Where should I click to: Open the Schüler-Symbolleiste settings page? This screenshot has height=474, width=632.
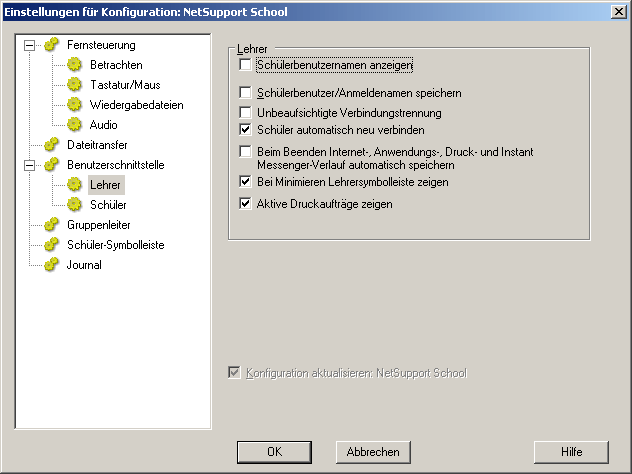(x=115, y=245)
